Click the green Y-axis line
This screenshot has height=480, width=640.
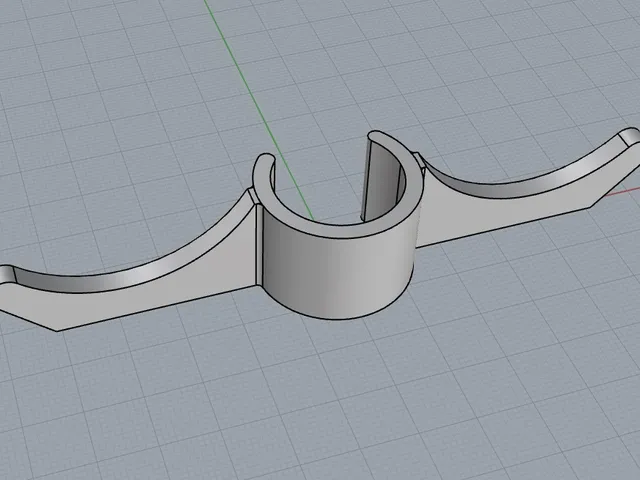[258, 109]
